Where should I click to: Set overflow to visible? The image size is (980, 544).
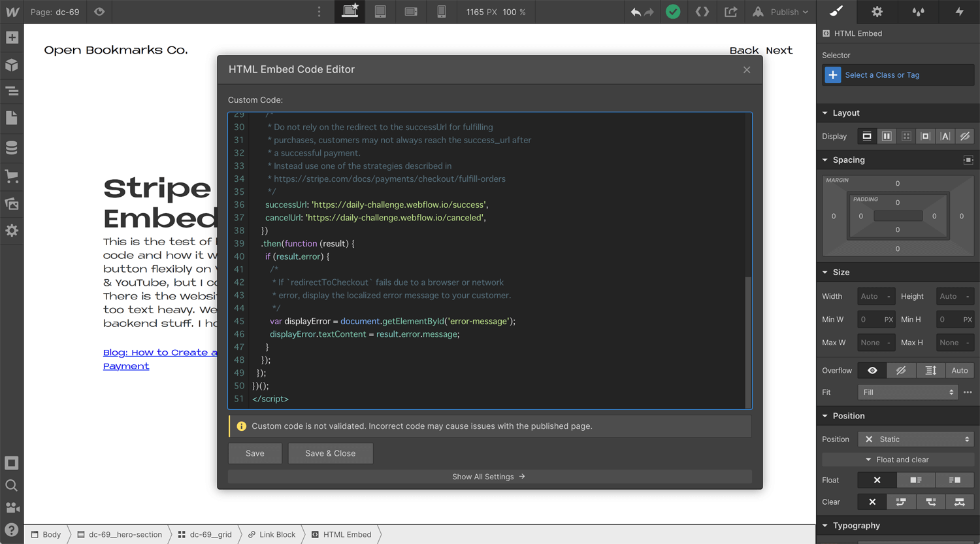[x=872, y=371]
